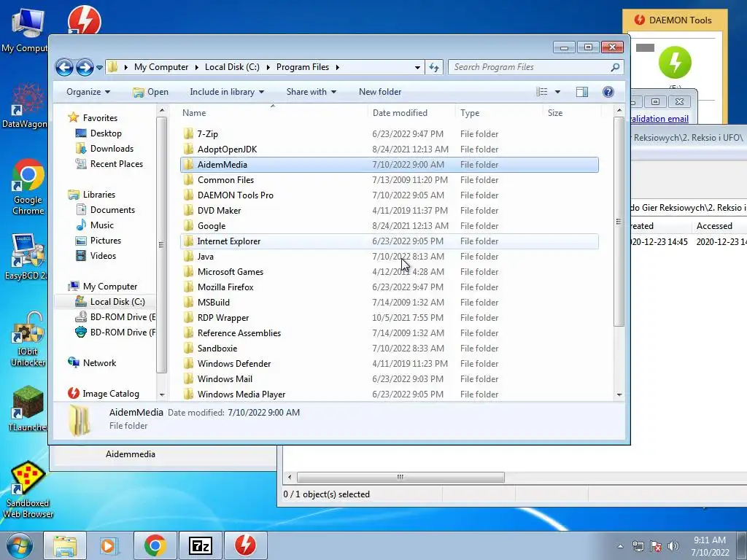Select the RDP Wrapper folder
The width and height of the screenshot is (747, 560).
point(390,318)
